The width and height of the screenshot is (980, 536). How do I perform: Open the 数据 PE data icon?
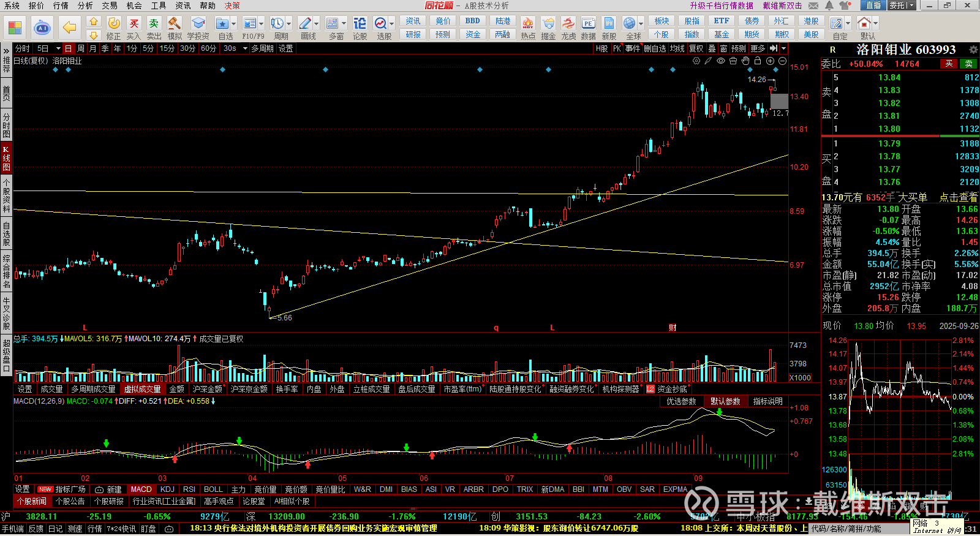[x=588, y=28]
